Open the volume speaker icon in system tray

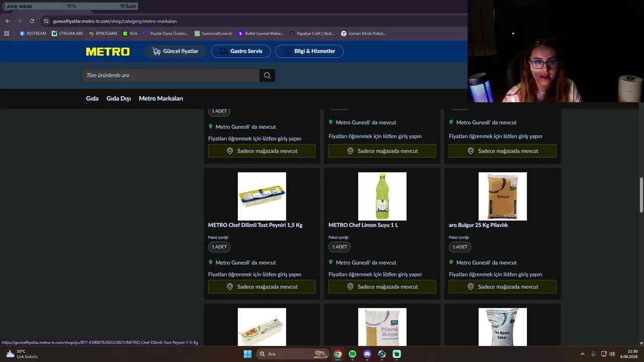click(612, 354)
